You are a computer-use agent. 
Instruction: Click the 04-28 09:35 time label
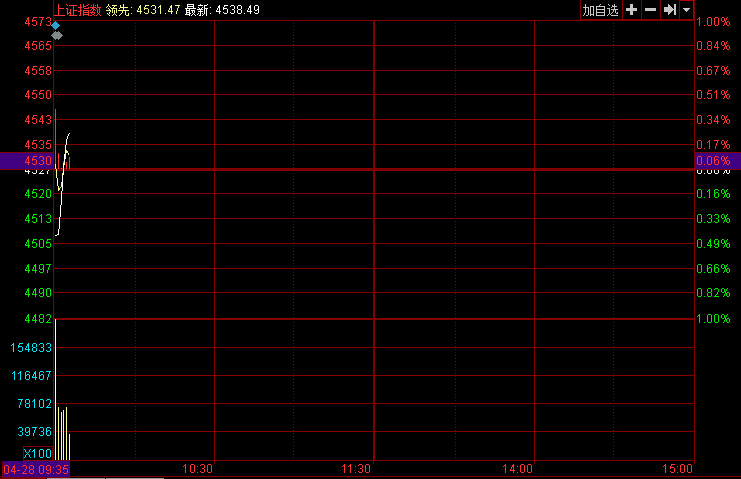coord(35,469)
